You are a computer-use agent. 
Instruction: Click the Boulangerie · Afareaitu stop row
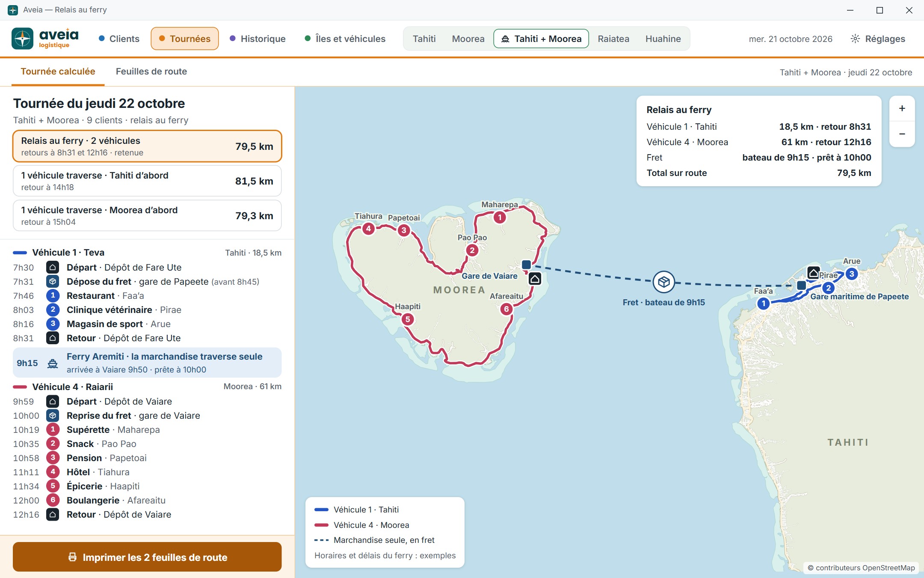pyautogui.click(x=147, y=500)
